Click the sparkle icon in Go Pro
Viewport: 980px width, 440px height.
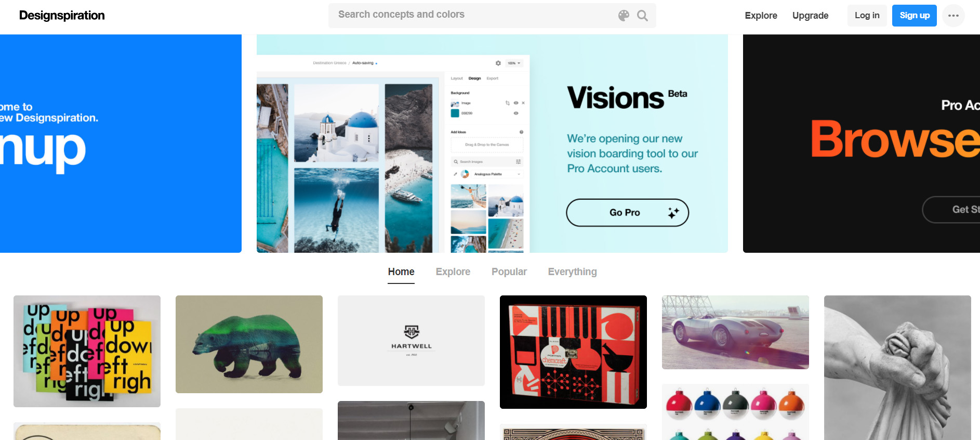(673, 213)
